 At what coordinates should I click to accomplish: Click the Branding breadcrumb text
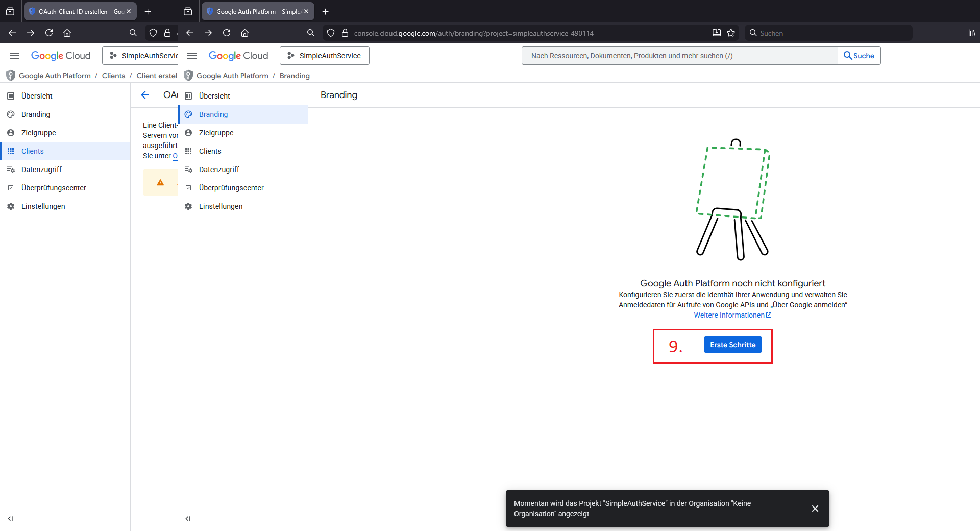point(295,76)
